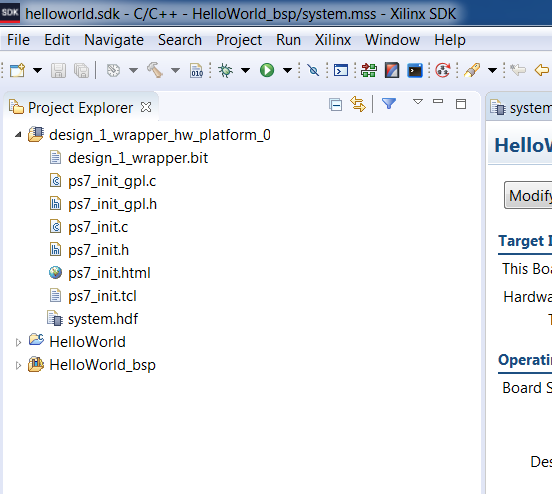The image size is (552, 494).
Task: Click the green Run button
Action: (267, 70)
